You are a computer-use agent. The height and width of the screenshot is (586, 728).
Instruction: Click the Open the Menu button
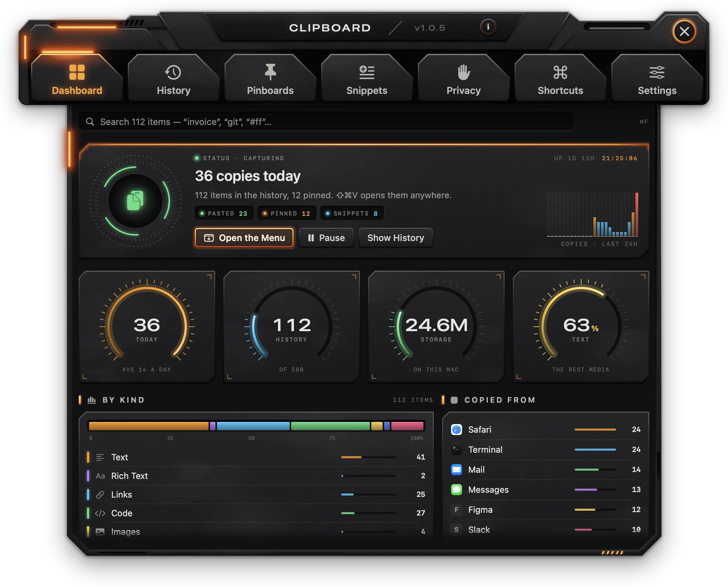tap(244, 238)
